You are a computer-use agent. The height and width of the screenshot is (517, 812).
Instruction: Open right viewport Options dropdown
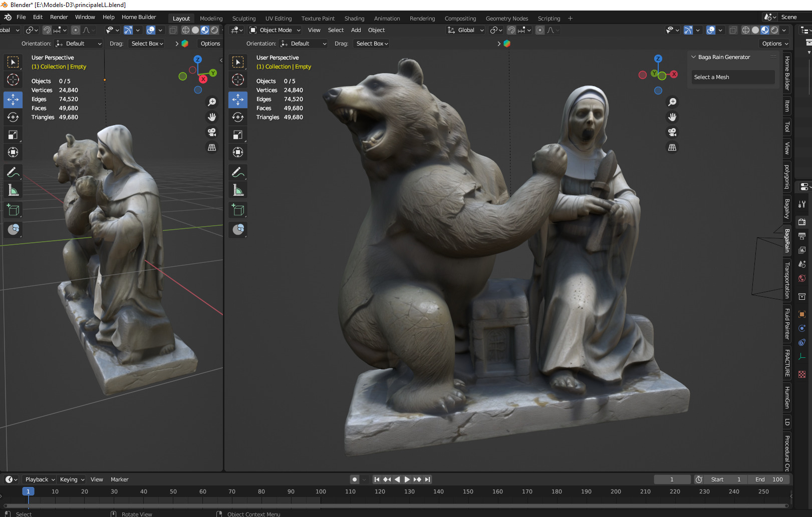click(x=775, y=44)
